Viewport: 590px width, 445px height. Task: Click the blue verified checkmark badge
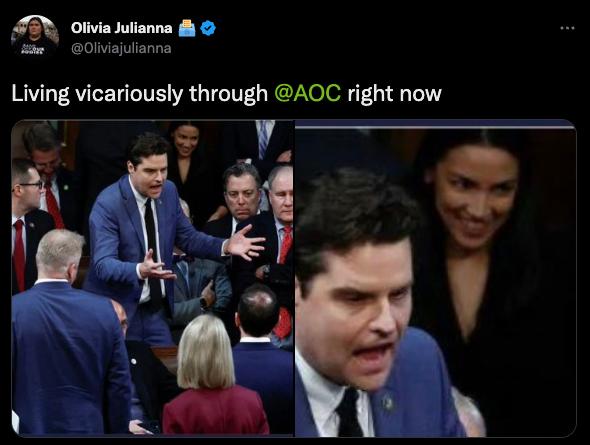(x=208, y=28)
